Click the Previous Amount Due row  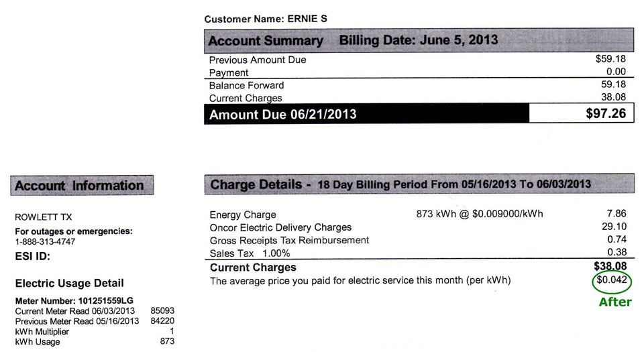417,60
